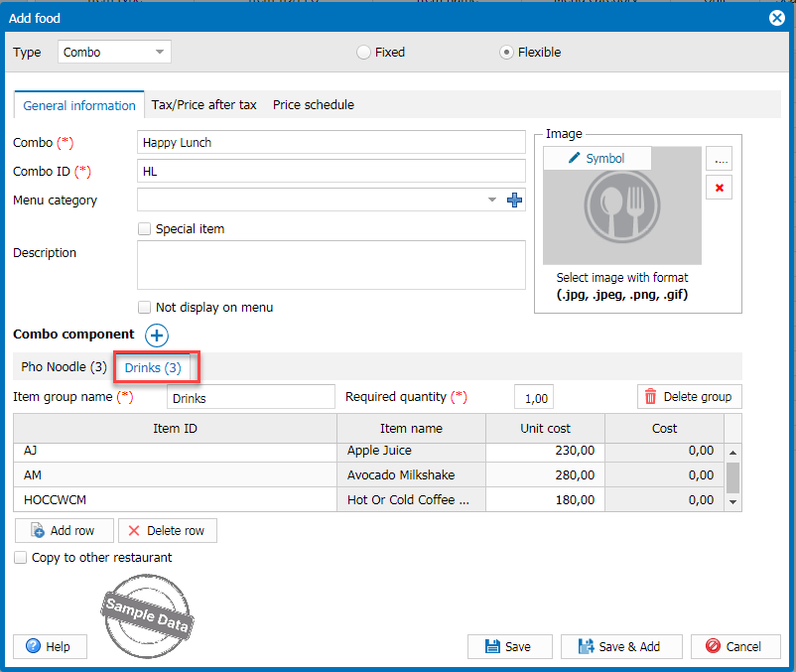Screen dimensions: 796x672
Task: Tick the Special item checkbox
Action: tap(145, 229)
